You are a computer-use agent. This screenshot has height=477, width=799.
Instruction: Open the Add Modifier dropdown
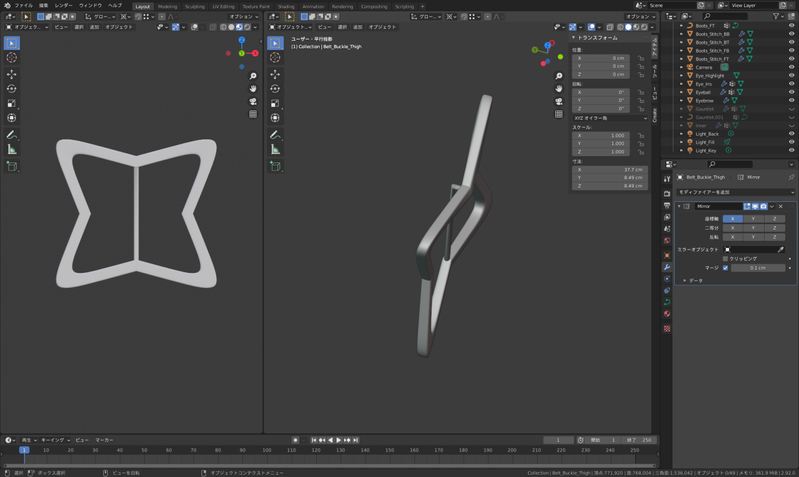[x=735, y=192]
